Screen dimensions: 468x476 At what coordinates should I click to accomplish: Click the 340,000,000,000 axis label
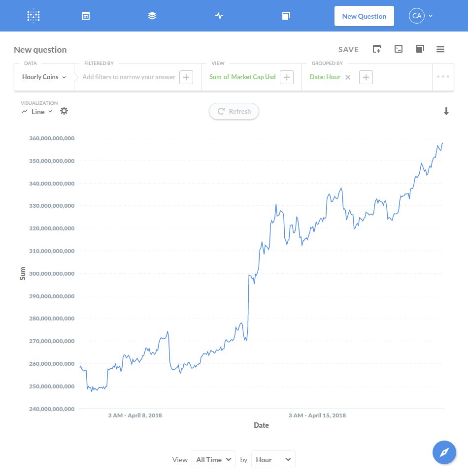(52, 184)
